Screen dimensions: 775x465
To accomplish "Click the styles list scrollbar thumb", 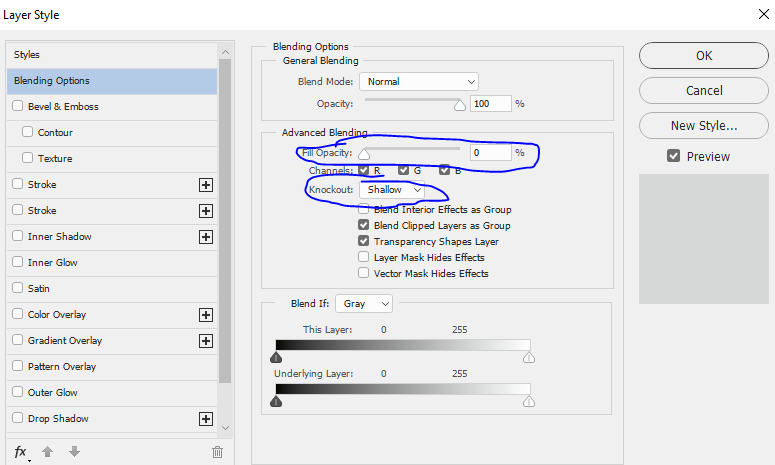I will coord(225,221).
